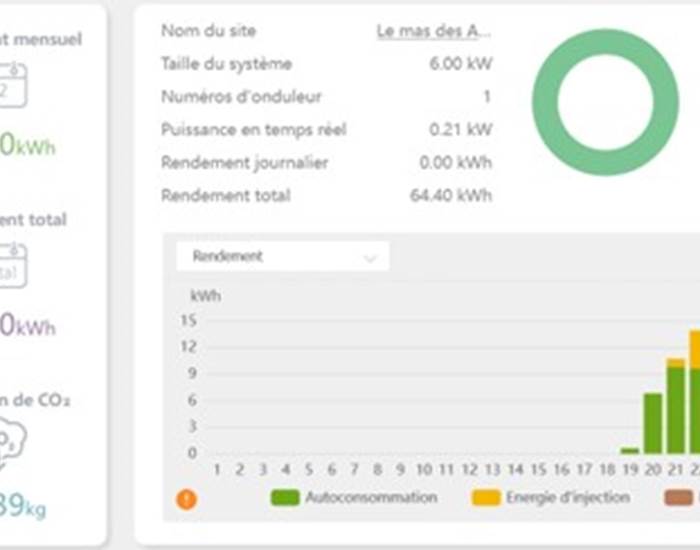This screenshot has width=700, height=550.
Task: Toggle the Autoconsommation legend label
Action: tap(371, 497)
